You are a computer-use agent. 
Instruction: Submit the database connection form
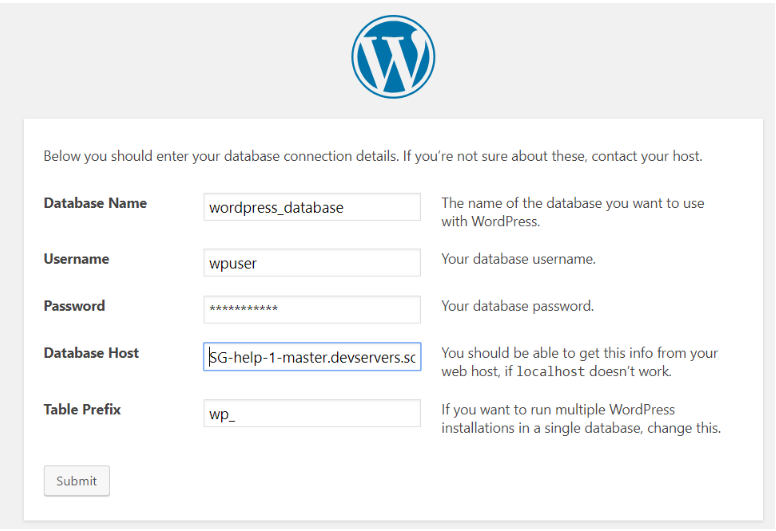(77, 481)
